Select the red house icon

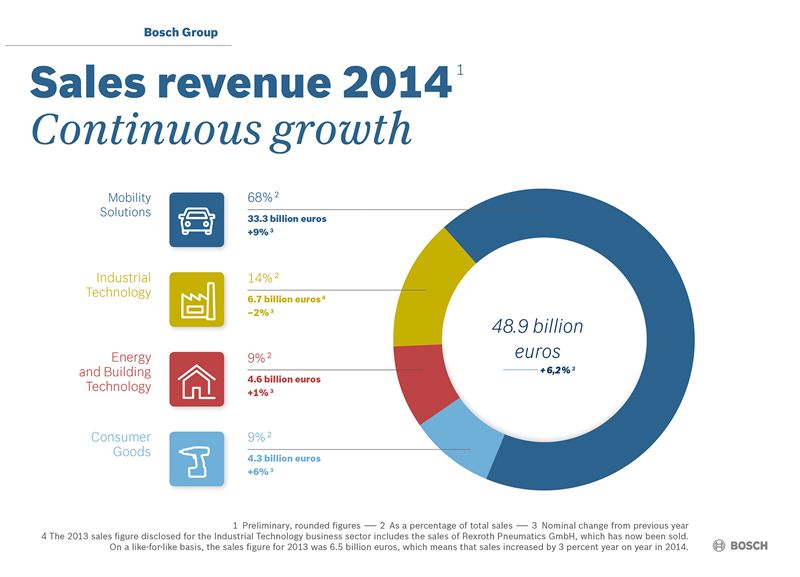(197, 379)
